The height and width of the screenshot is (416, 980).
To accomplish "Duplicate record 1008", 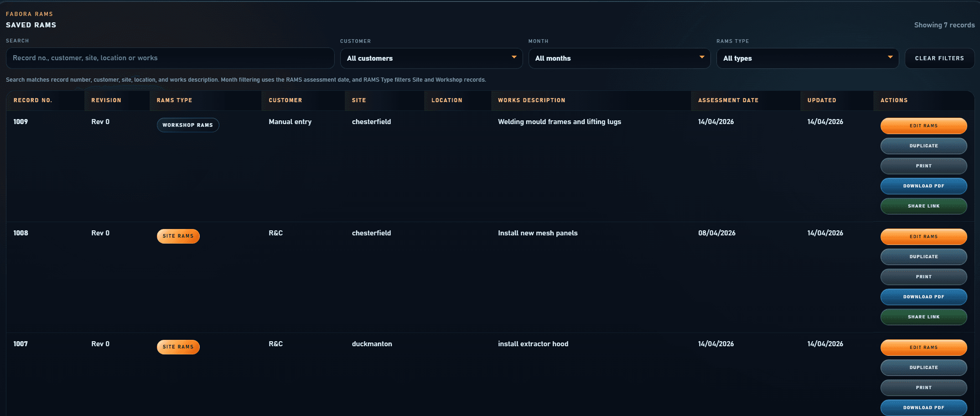I will coord(923,257).
